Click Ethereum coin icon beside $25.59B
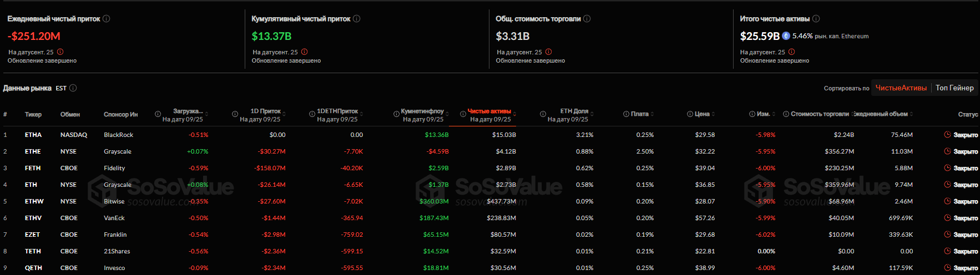Image resolution: width=980 pixels, height=275 pixels. tap(786, 36)
